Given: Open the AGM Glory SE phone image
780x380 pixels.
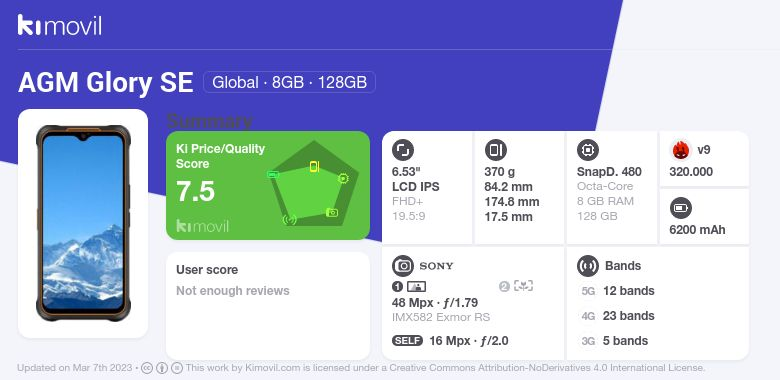Looking at the screenshot, I should [x=83, y=223].
